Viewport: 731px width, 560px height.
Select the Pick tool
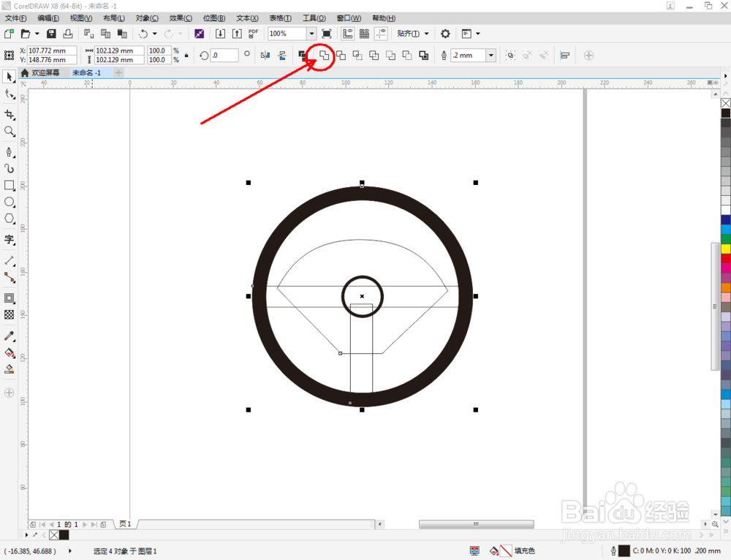(10, 77)
